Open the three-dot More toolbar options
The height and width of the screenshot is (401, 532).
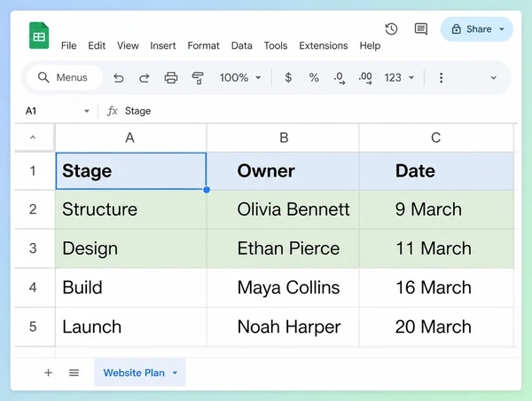coord(441,78)
